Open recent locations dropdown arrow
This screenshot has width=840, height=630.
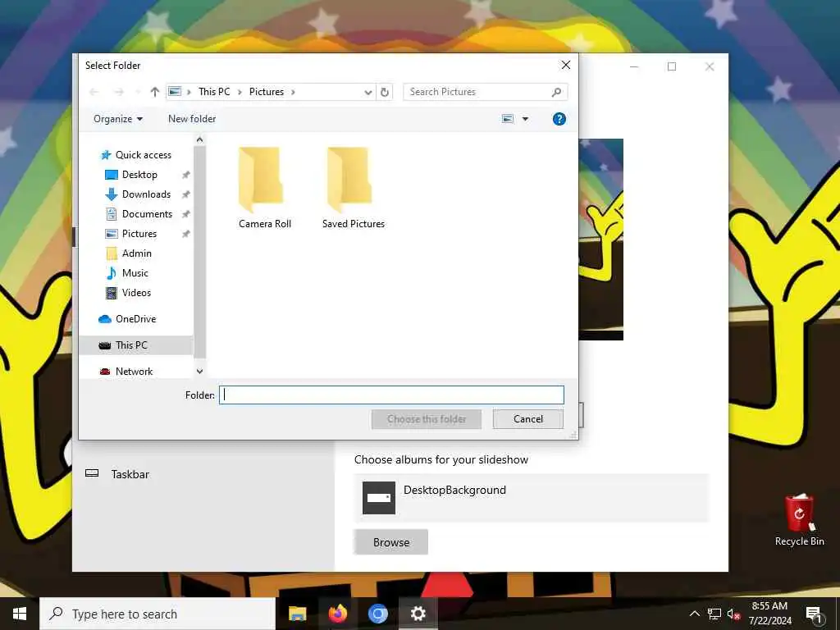[x=138, y=92]
